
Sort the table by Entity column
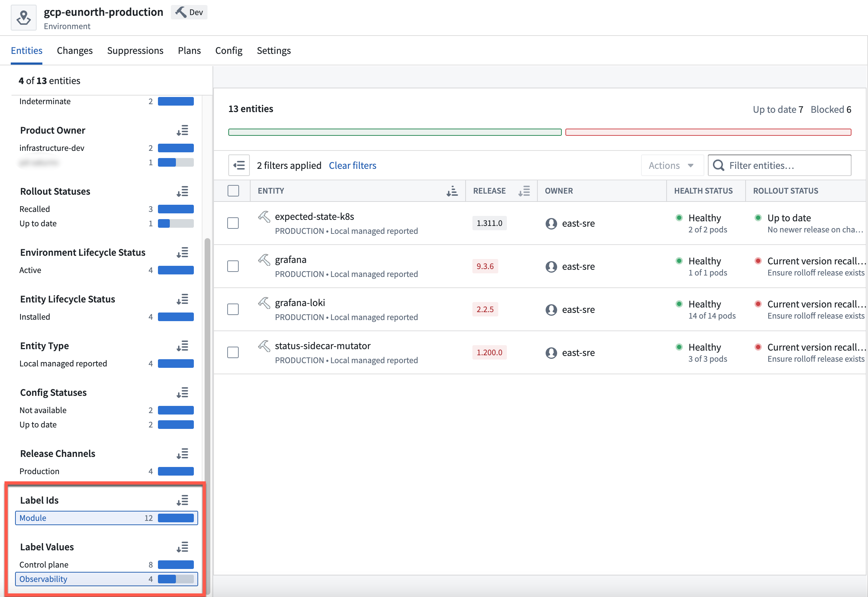pyautogui.click(x=452, y=191)
